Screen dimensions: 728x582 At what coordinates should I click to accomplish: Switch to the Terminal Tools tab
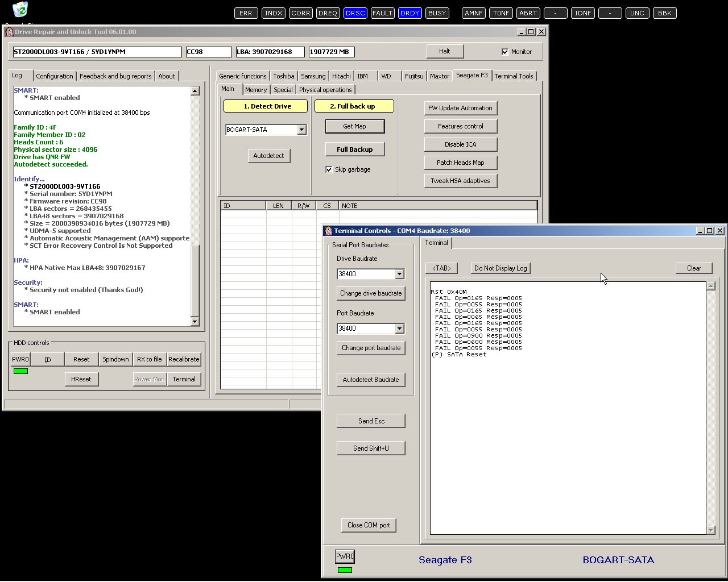click(x=513, y=76)
